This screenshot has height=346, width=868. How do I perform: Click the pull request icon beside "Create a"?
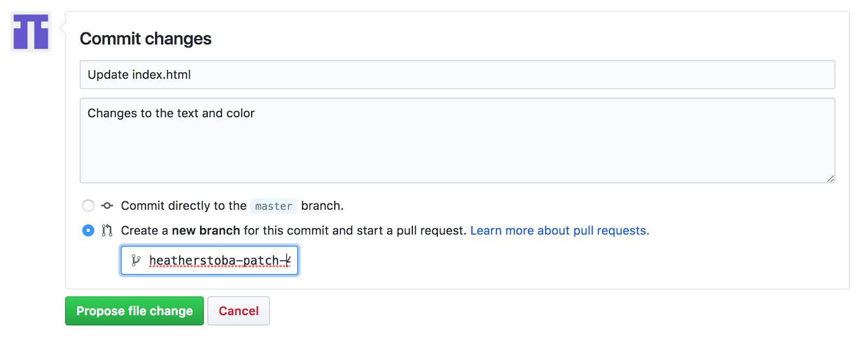pos(107,230)
